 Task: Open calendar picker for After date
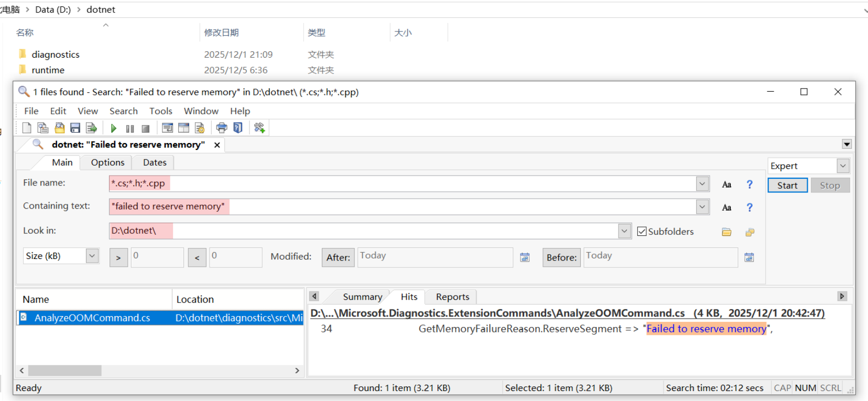[525, 257]
